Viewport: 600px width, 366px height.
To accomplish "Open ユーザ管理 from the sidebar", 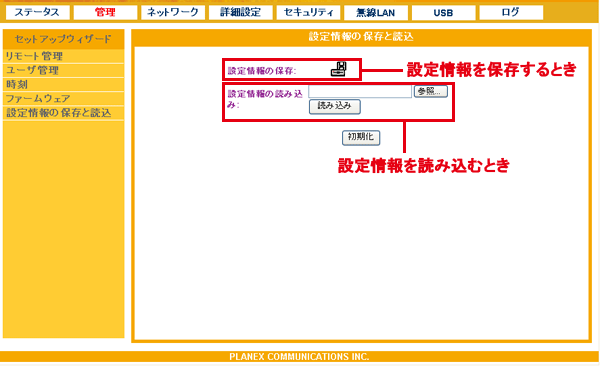I will point(64,70).
